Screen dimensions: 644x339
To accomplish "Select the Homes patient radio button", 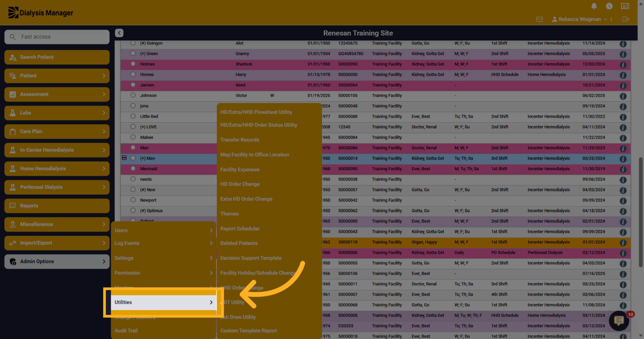I will click(x=133, y=74).
